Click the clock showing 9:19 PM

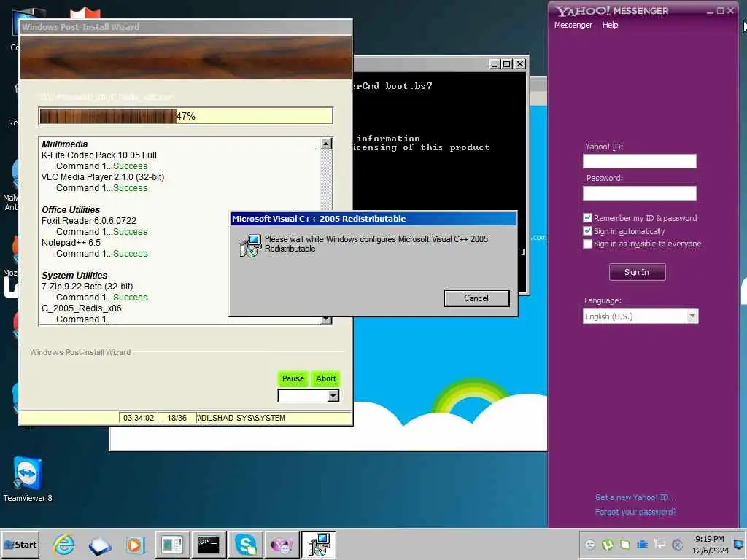click(x=709, y=539)
